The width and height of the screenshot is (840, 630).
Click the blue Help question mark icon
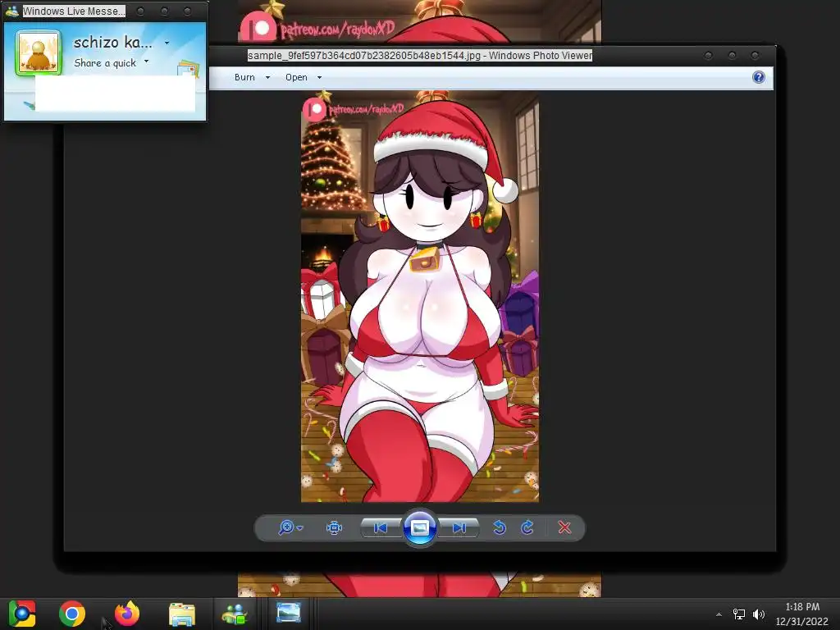(758, 77)
